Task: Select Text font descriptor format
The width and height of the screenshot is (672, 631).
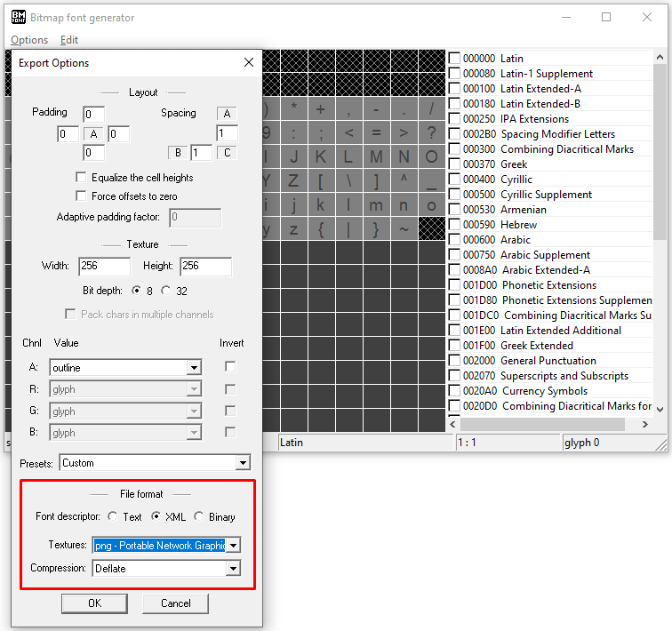Action: (113, 516)
